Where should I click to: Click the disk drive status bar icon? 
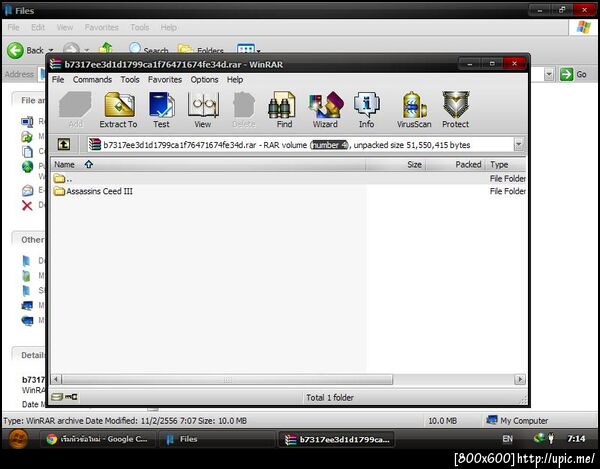click(x=57, y=397)
